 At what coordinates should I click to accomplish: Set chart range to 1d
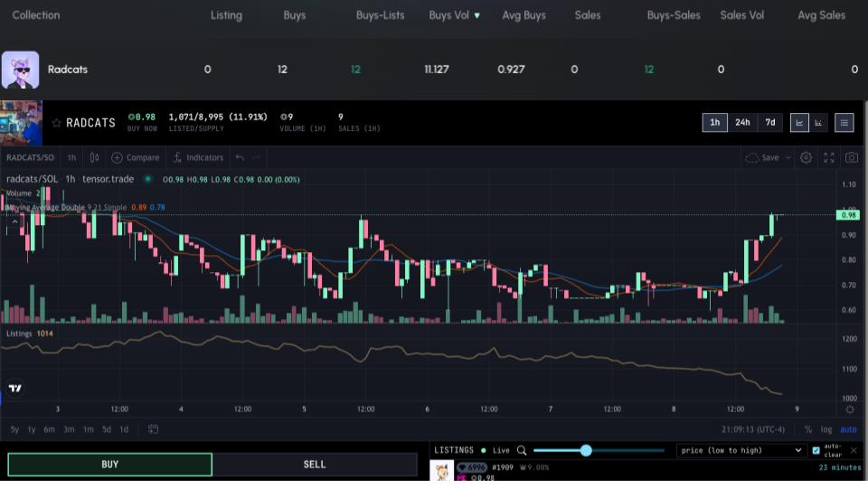pos(124,429)
